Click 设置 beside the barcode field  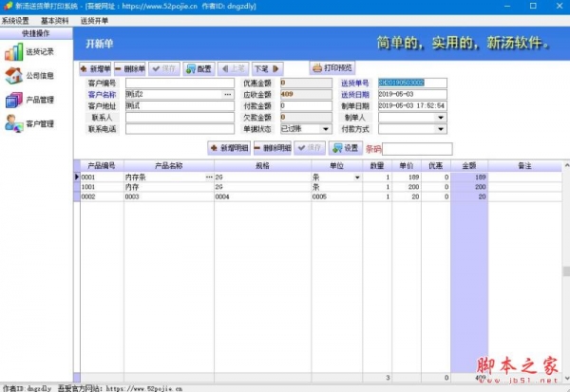345,148
